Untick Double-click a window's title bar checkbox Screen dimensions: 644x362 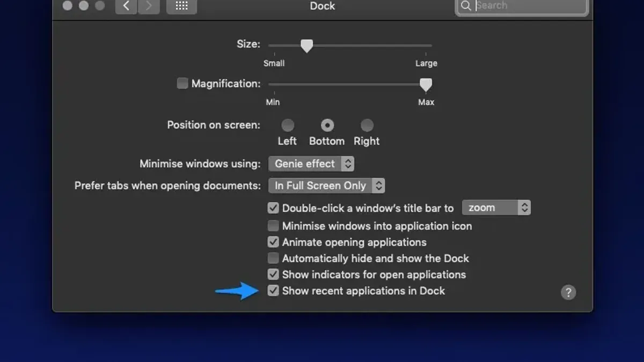point(273,208)
